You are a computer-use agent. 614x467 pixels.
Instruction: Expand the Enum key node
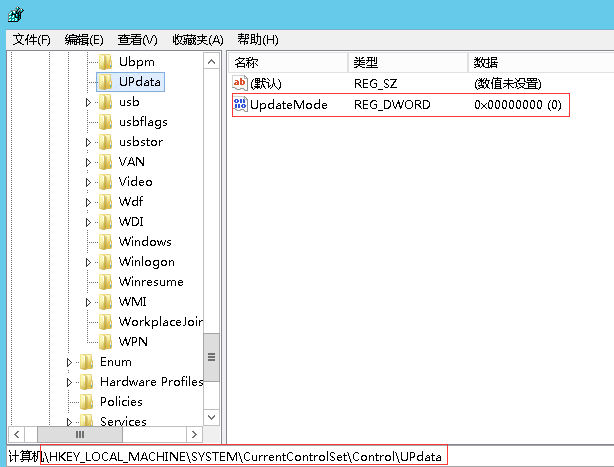point(70,362)
